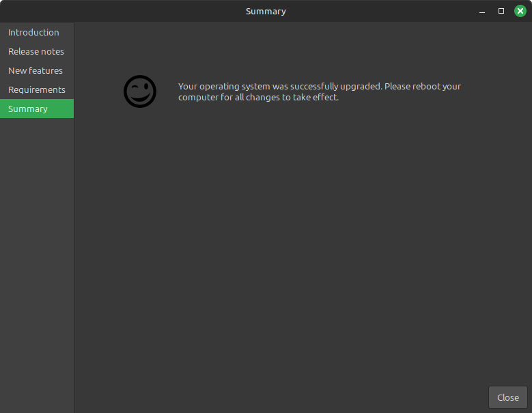Click the "Summary" title in the title bar
This screenshot has width=532, height=413.
coord(266,11)
